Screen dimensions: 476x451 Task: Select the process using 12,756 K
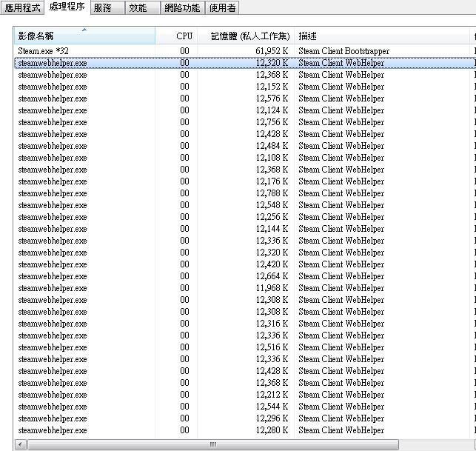(244, 122)
